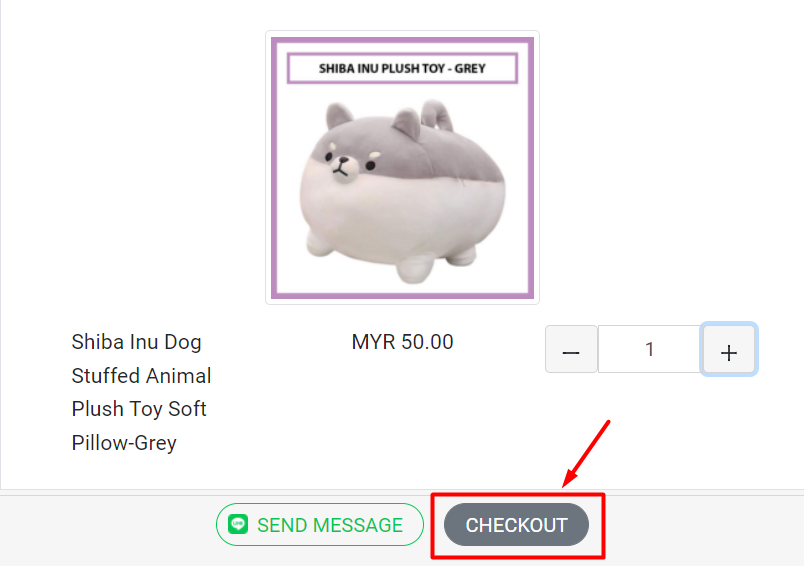The image size is (804, 566).
Task: Open the SEND MESSAGE button
Action: point(320,524)
